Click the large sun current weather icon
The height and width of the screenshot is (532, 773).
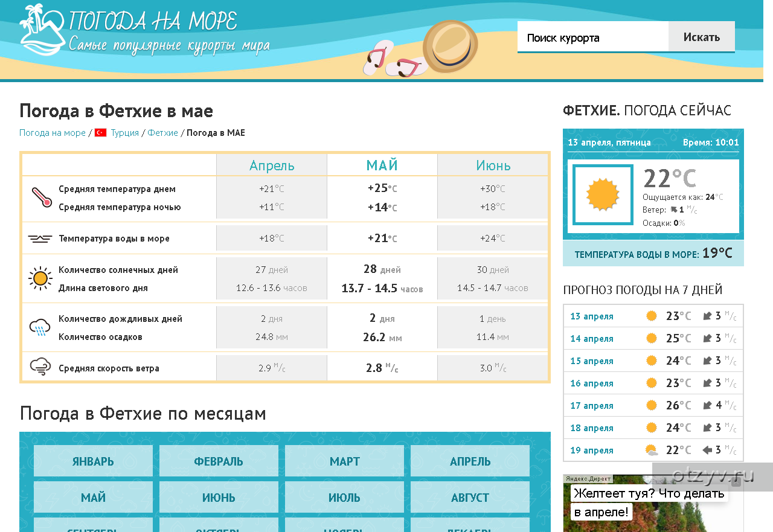click(x=603, y=194)
